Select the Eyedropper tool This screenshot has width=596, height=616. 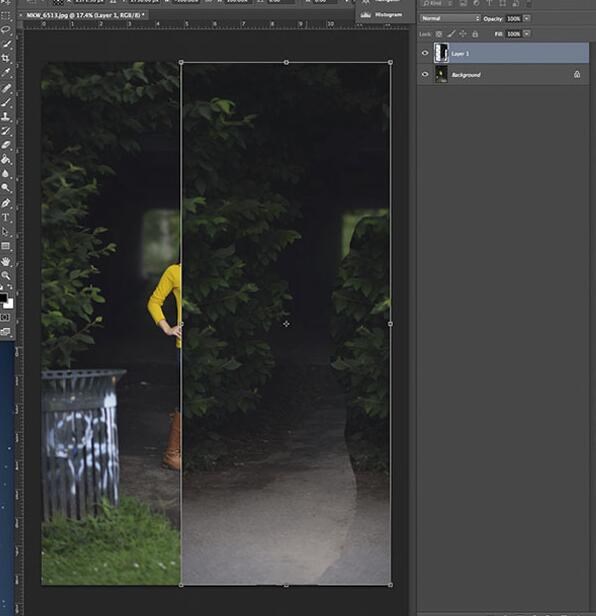pyautogui.click(x=6, y=72)
